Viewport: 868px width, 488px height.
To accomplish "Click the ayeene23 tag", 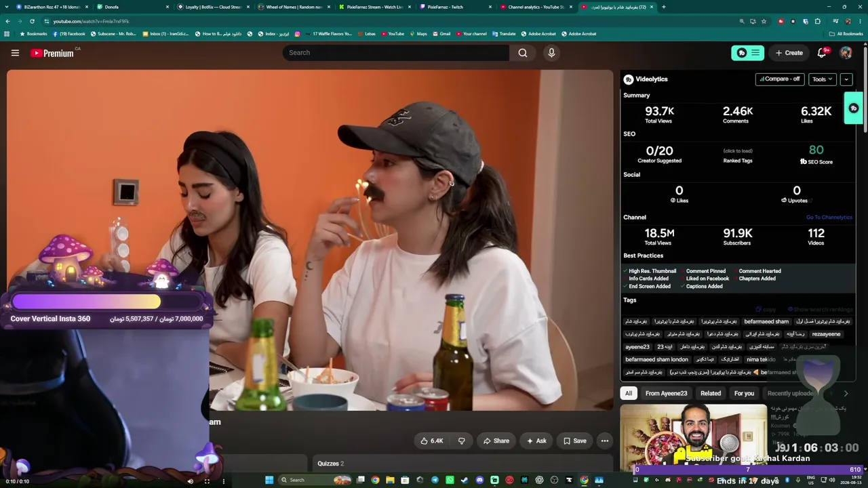I will [x=637, y=347].
